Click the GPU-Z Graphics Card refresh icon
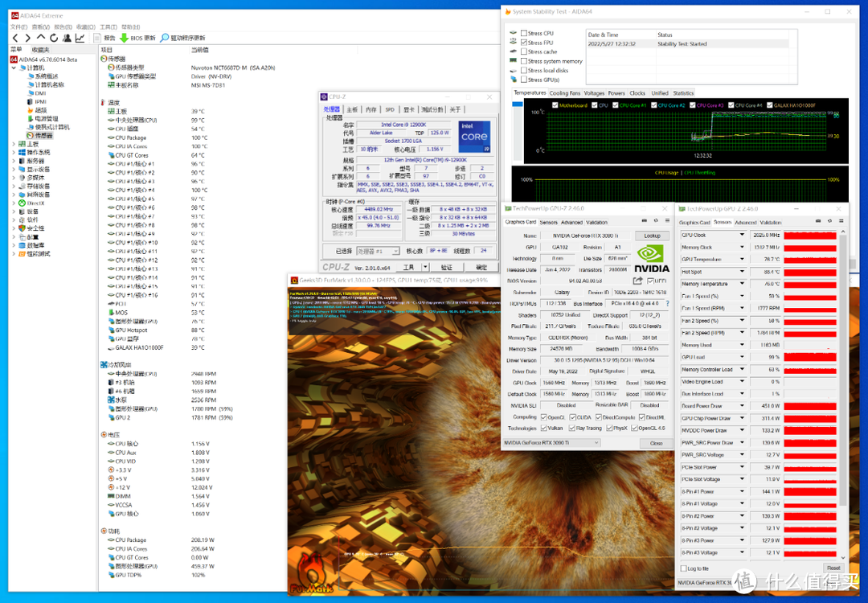The height and width of the screenshot is (603, 868). coord(656,221)
